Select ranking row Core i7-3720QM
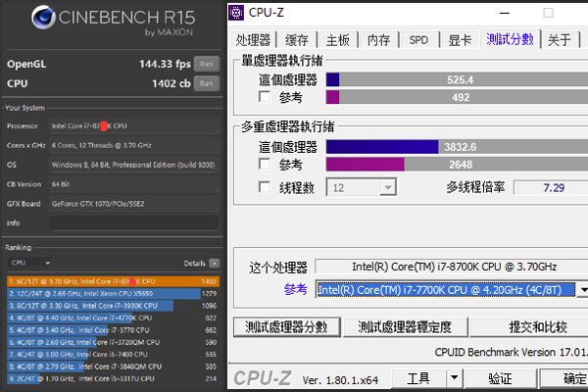588x392 pixels. pyautogui.click(x=113, y=342)
